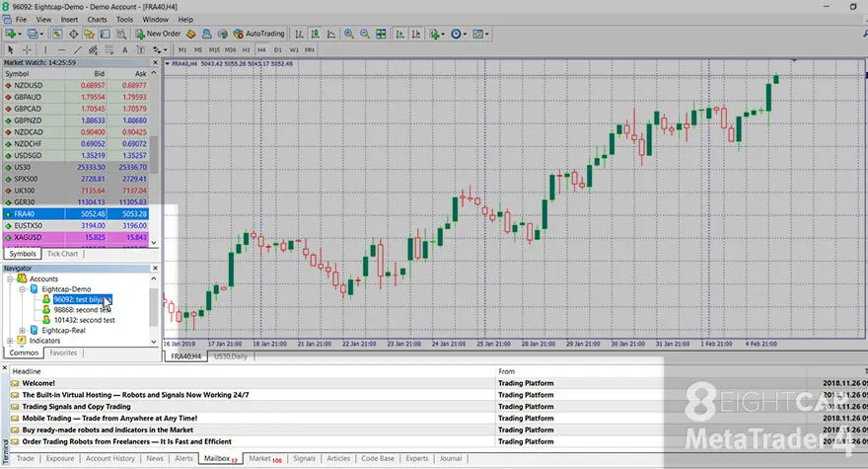Select GER30 symbol row
The width and height of the screenshot is (868, 469).
point(76,202)
